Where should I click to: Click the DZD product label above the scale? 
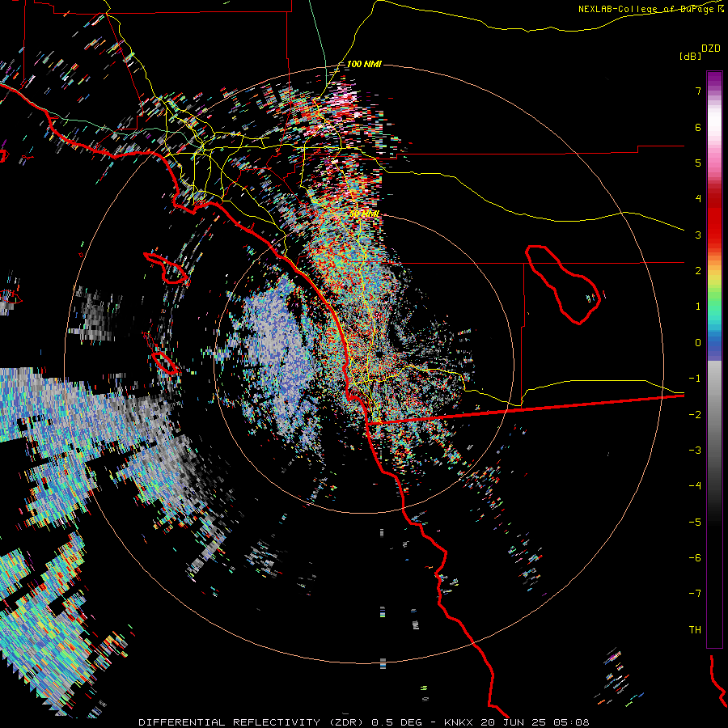711,49
